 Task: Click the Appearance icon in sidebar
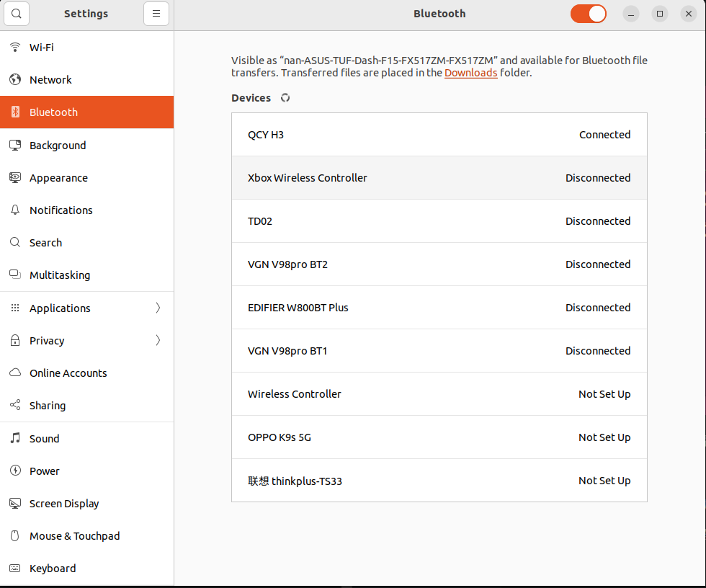point(15,177)
